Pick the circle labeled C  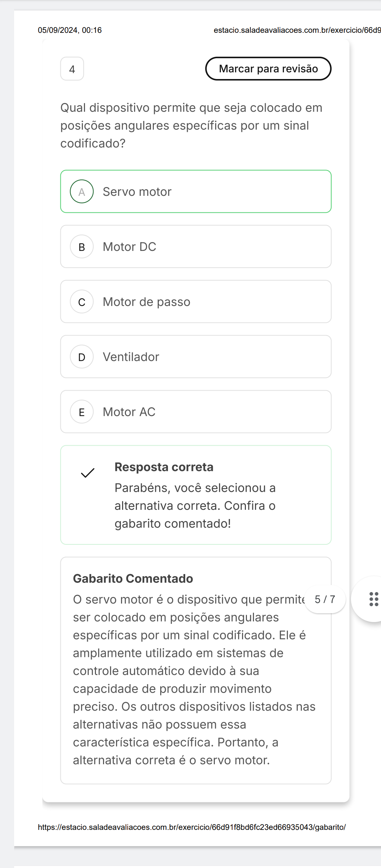(x=82, y=302)
